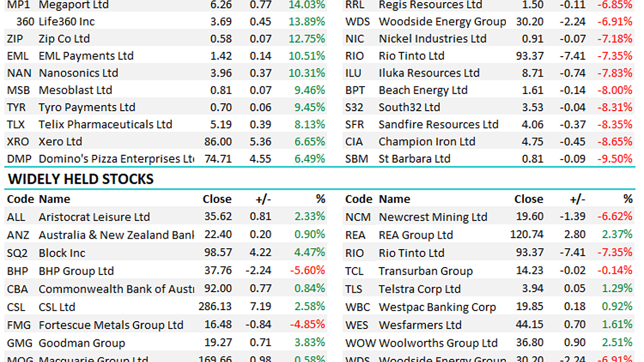Click the Transurban Group company name
The image size is (644, 362).
click(425, 271)
